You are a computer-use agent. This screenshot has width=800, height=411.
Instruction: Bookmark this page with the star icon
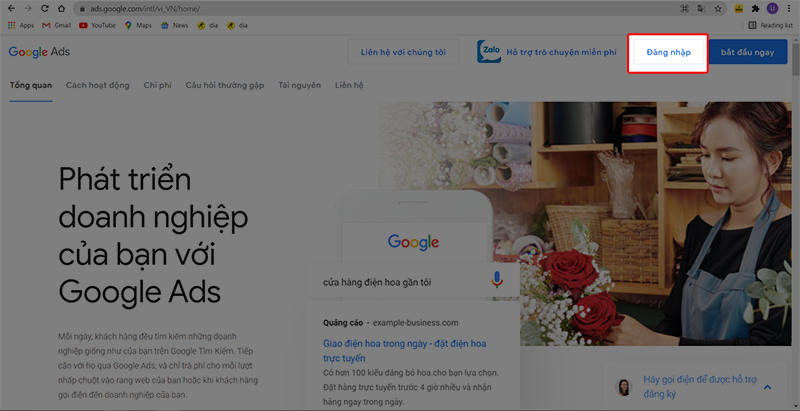(719, 8)
